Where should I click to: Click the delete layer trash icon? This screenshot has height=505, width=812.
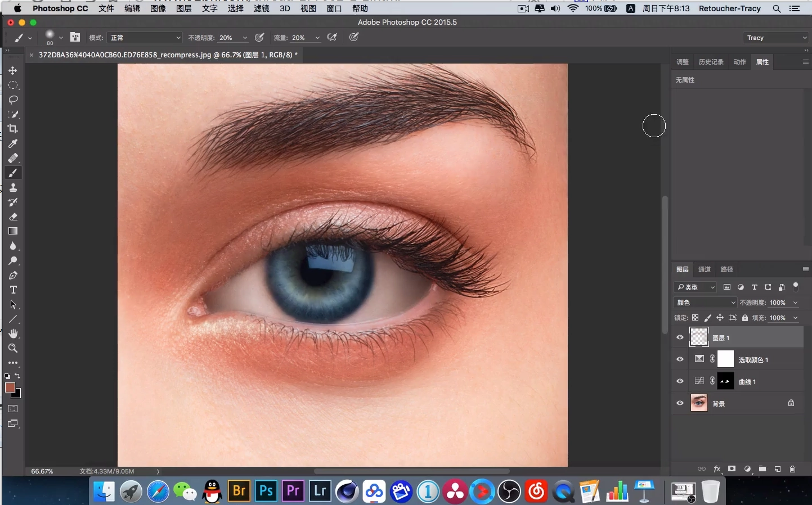click(x=792, y=468)
